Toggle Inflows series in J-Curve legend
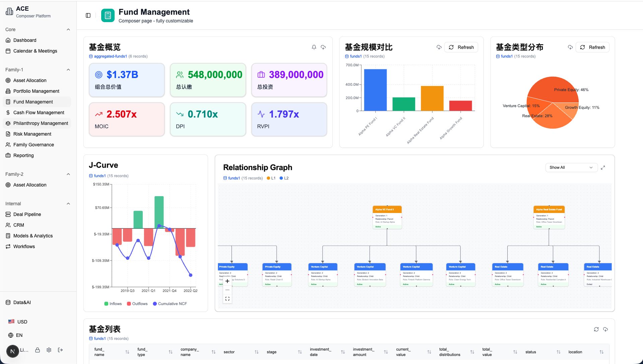This screenshot has width=643, height=364. 113,304
